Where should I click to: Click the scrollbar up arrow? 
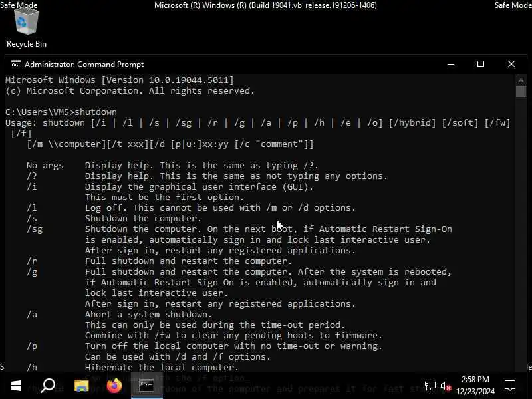(521, 80)
